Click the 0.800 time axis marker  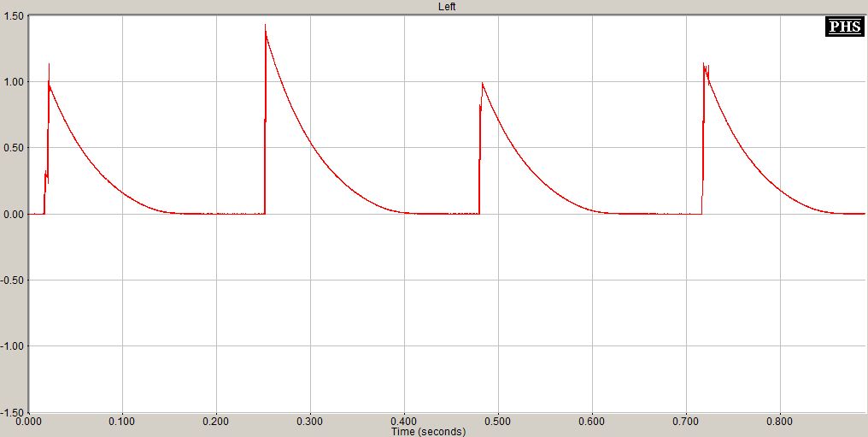[x=779, y=422]
